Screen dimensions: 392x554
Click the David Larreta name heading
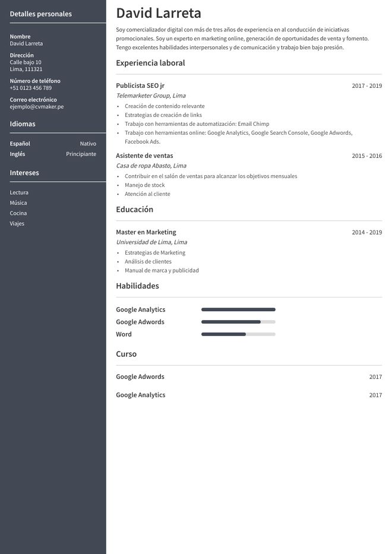(159, 14)
